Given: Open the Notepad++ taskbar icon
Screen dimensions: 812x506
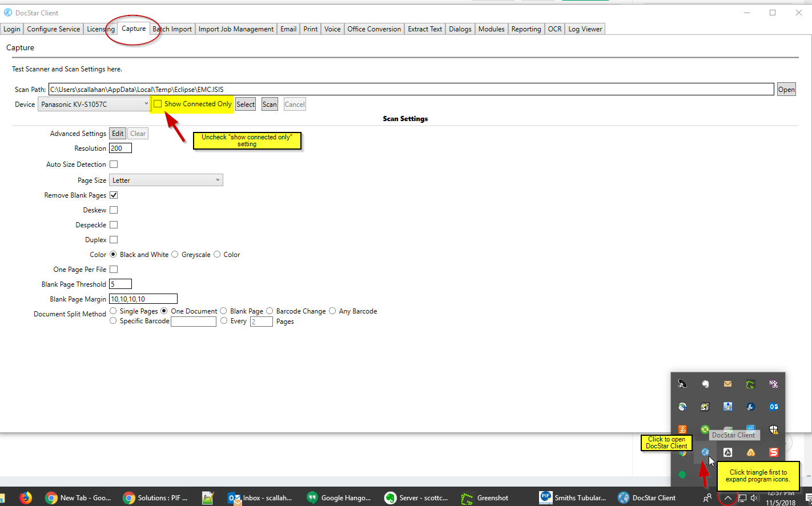Looking at the screenshot, I should (208, 497).
